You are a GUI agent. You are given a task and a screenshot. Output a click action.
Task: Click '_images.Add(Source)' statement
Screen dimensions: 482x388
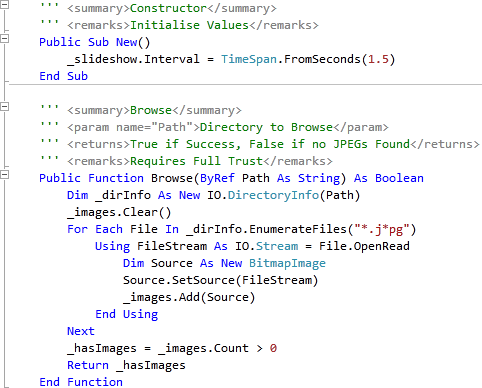[189, 297]
